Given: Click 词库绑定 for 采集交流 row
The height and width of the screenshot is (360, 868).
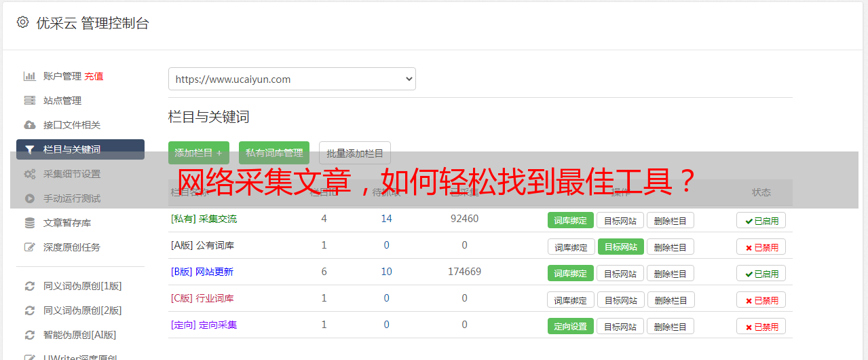Looking at the screenshot, I should [x=571, y=220].
